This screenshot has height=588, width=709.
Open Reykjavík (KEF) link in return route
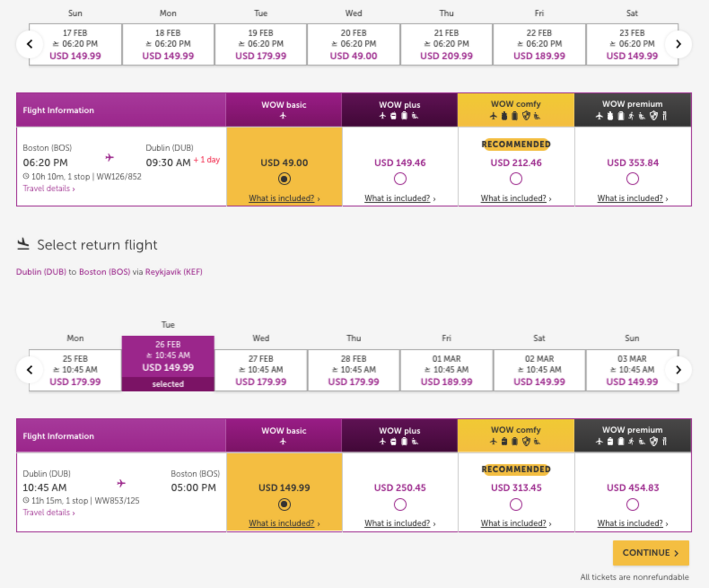(x=174, y=272)
